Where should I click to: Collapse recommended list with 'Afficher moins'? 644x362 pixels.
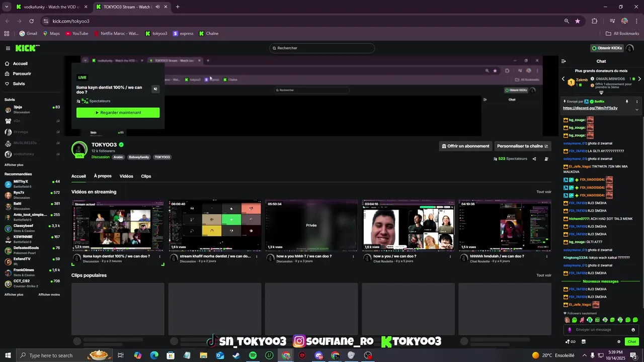point(49,295)
